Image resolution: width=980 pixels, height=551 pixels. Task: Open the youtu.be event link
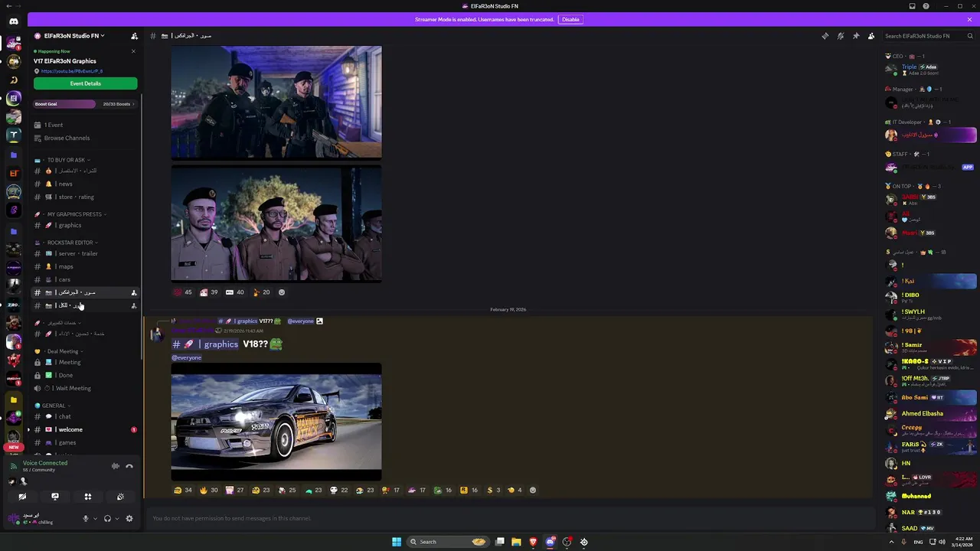(x=71, y=71)
